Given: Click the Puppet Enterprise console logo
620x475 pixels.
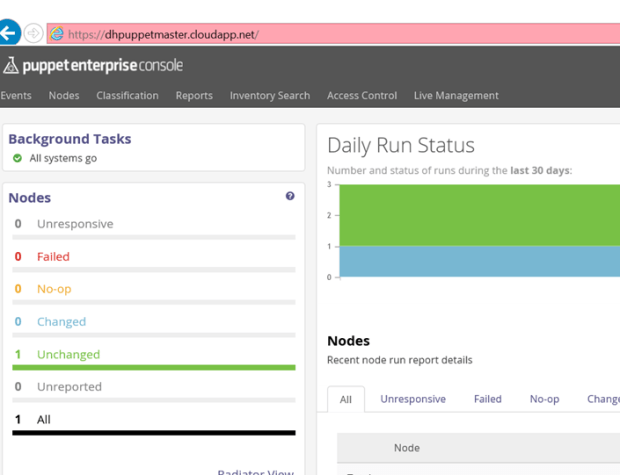Looking at the screenshot, I should click(x=93, y=66).
